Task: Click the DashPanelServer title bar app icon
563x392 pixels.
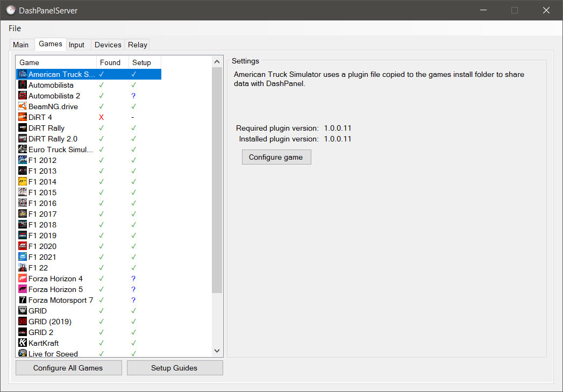Action: (11, 10)
